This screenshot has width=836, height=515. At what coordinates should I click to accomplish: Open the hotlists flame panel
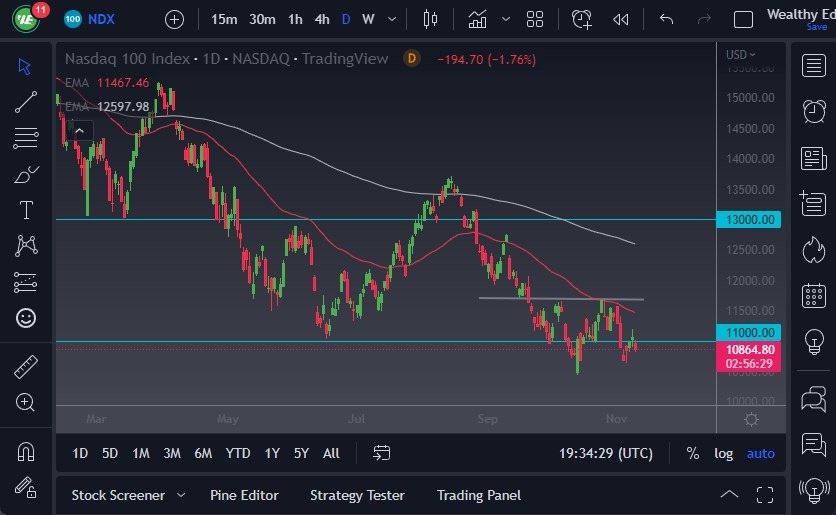pyautogui.click(x=814, y=250)
